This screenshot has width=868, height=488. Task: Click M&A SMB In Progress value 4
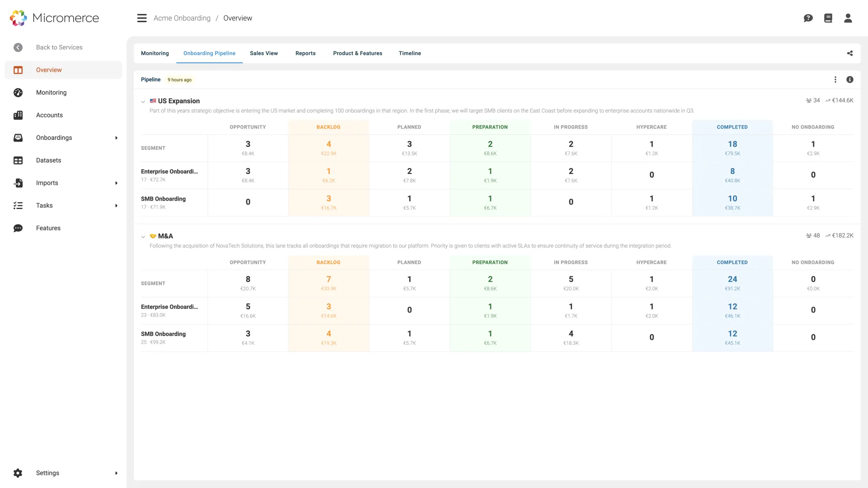point(571,334)
